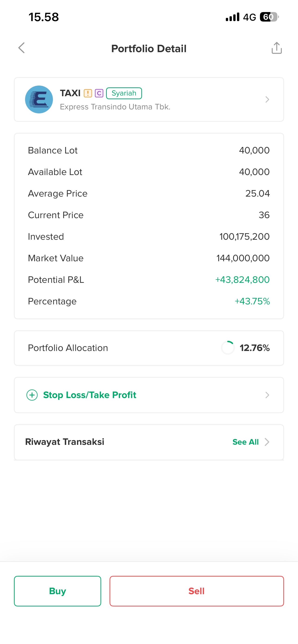Viewport: 298px width, 644px height.
Task: Tap the share icon in header
Action: (276, 48)
